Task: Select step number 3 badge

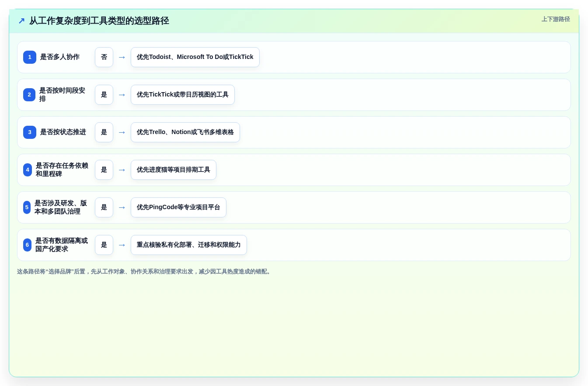Action: pos(30,132)
